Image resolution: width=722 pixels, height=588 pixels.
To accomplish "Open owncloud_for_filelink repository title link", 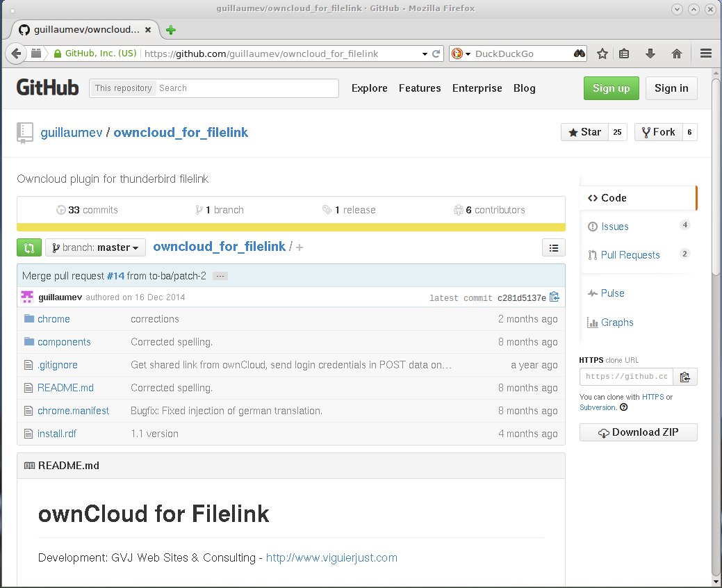I will pyautogui.click(x=181, y=133).
